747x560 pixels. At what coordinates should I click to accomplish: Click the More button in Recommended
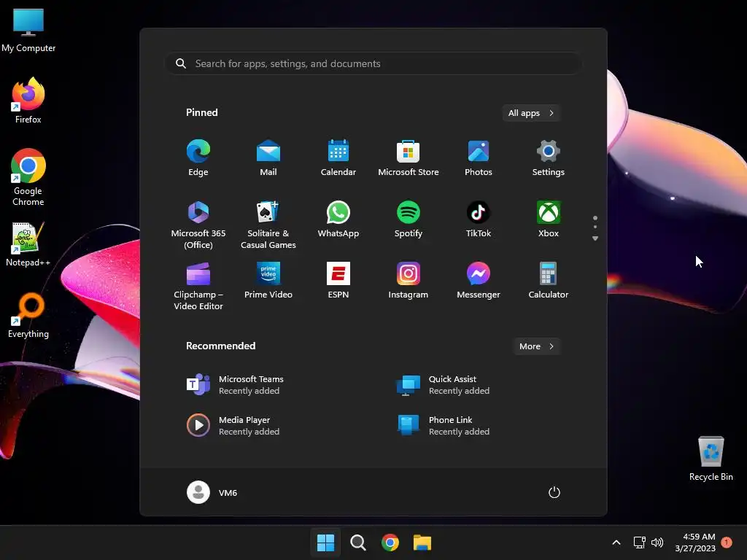(536, 346)
